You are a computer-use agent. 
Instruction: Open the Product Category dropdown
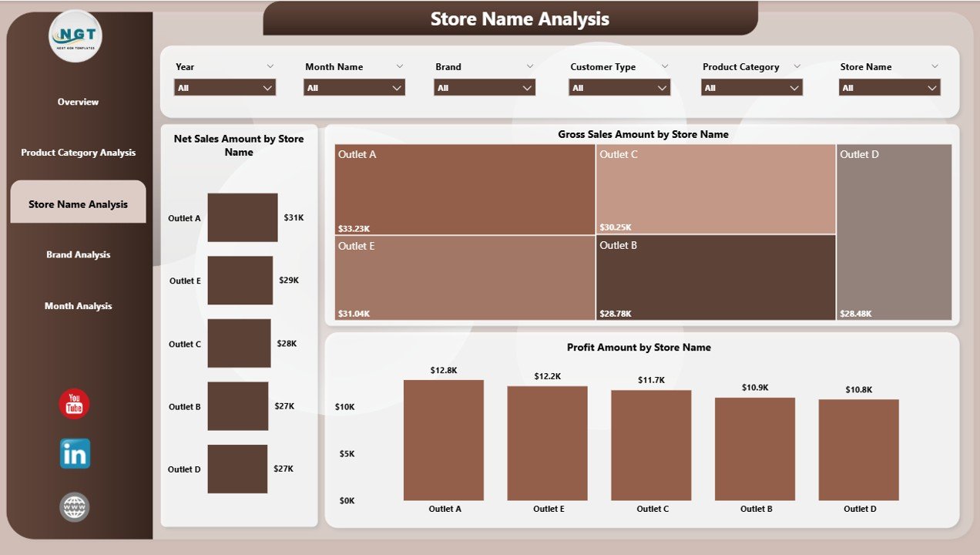click(751, 88)
